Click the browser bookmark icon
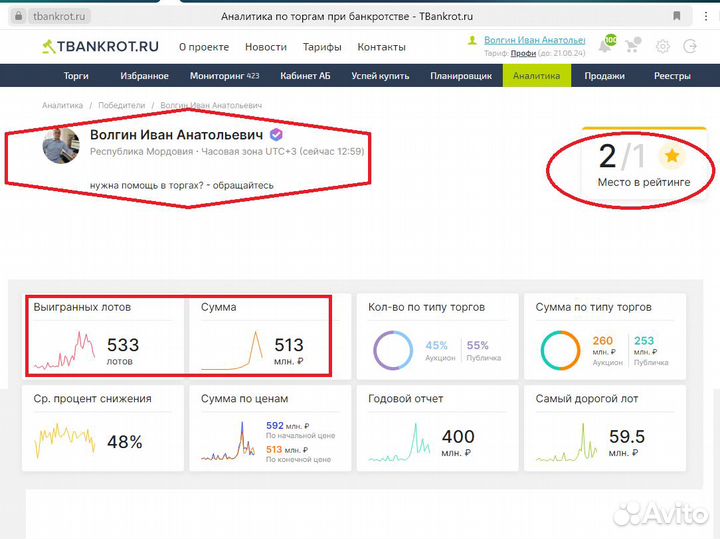 (x=677, y=16)
